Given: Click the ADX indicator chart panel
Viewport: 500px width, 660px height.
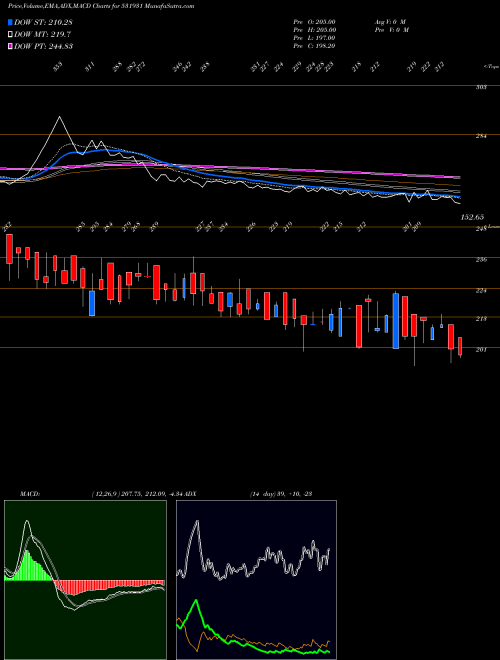Looking at the screenshot, I should click(x=256, y=580).
